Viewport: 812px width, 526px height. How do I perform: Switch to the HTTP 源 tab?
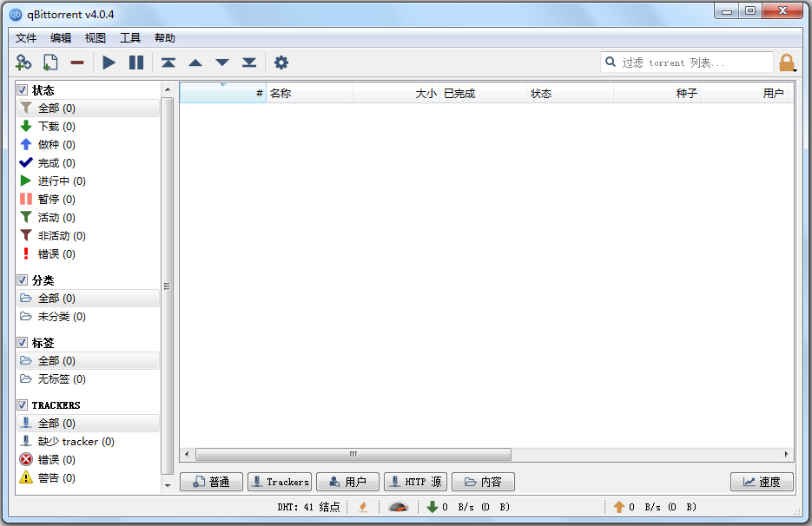pyautogui.click(x=415, y=482)
